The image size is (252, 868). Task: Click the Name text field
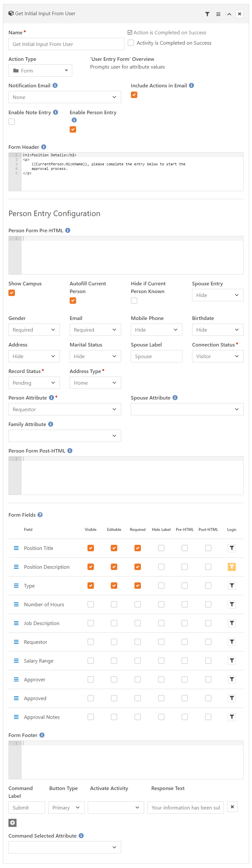point(66,44)
